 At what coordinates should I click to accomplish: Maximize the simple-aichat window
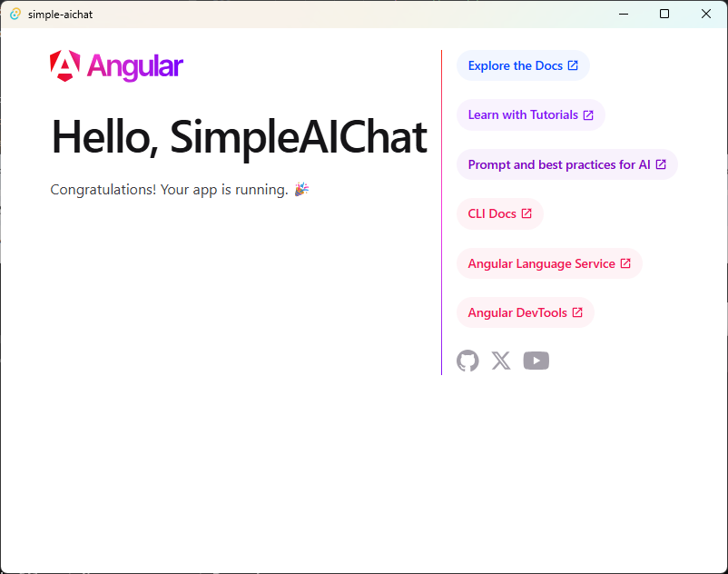[x=664, y=15]
